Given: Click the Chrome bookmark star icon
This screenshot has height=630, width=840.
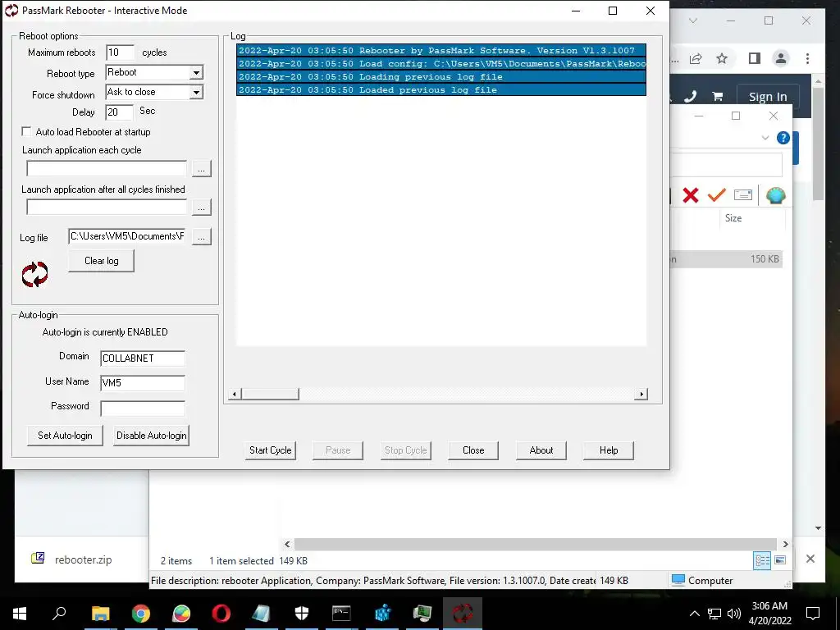Looking at the screenshot, I should click(x=722, y=58).
